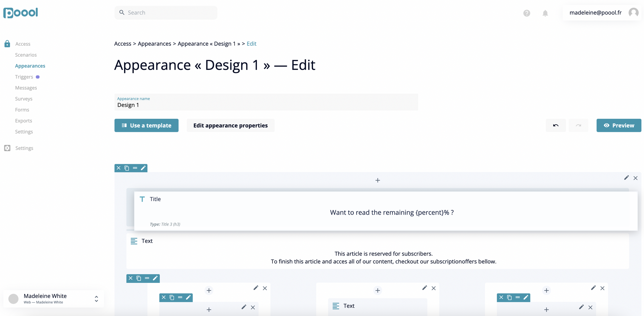Click the user avatar icon top right

coord(634,12)
